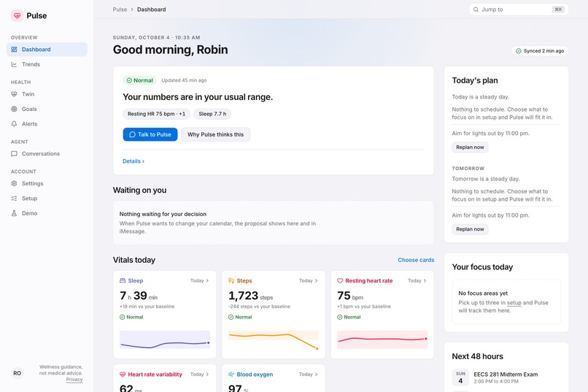Image resolution: width=588 pixels, height=392 pixels.
Task: Open Today selector on Heart rate variability card
Action: click(199, 374)
